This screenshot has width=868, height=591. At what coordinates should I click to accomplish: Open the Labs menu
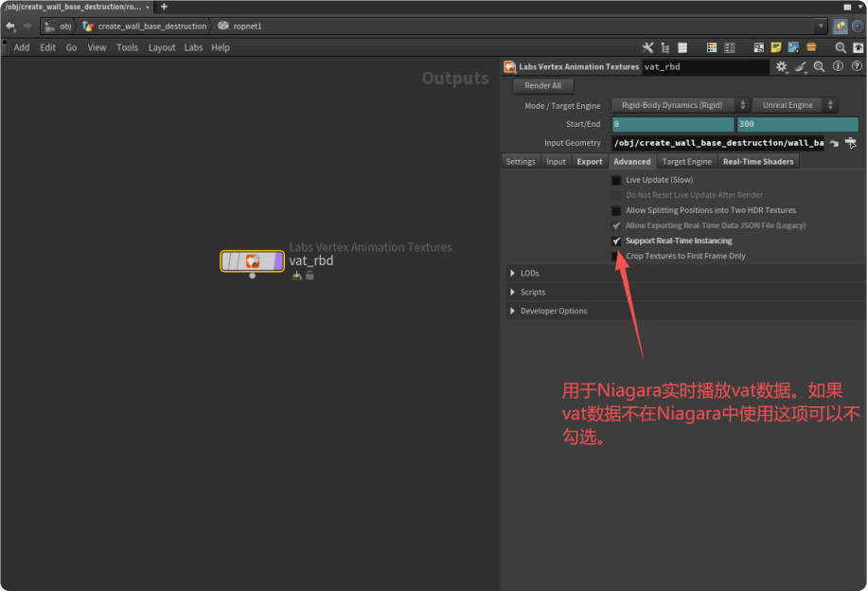(193, 47)
